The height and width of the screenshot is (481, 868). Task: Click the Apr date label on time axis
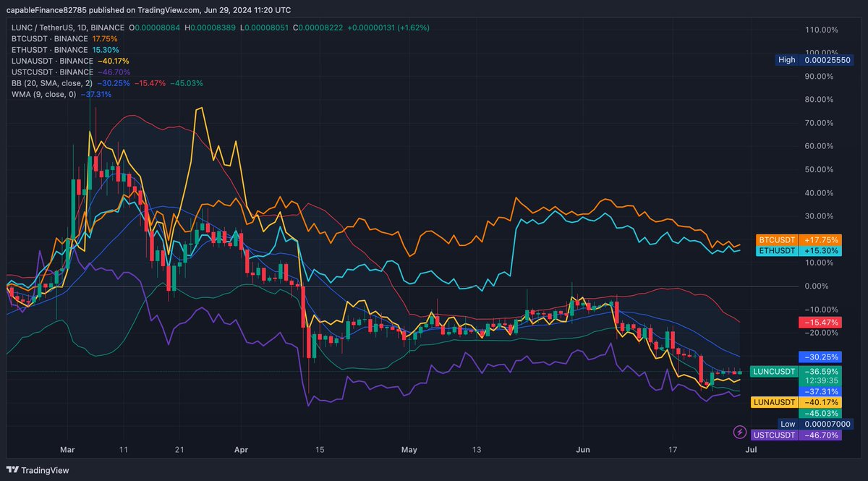click(x=242, y=449)
